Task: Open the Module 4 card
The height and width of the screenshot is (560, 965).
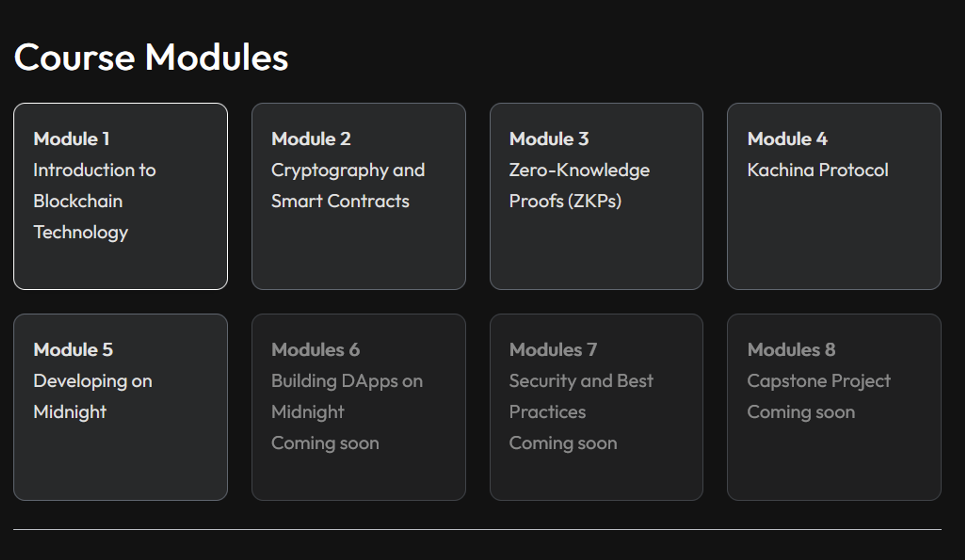Action: (x=834, y=196)
